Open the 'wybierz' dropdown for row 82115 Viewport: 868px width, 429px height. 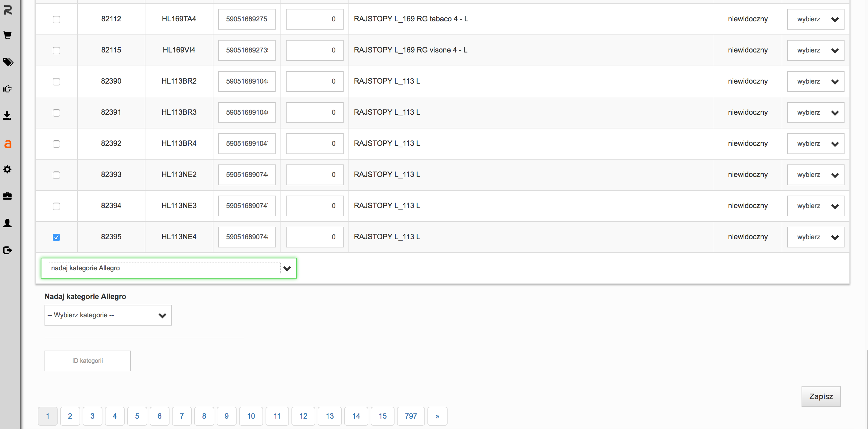[x=815, y=50]
